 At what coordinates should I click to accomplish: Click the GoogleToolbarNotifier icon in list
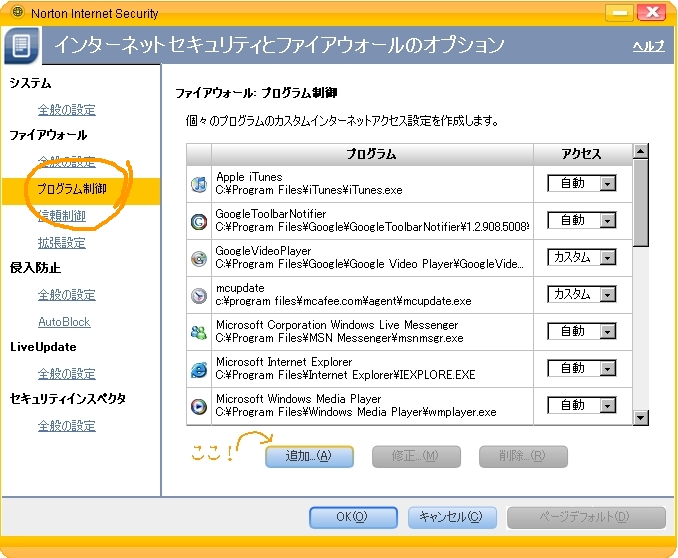click(198, 221)
